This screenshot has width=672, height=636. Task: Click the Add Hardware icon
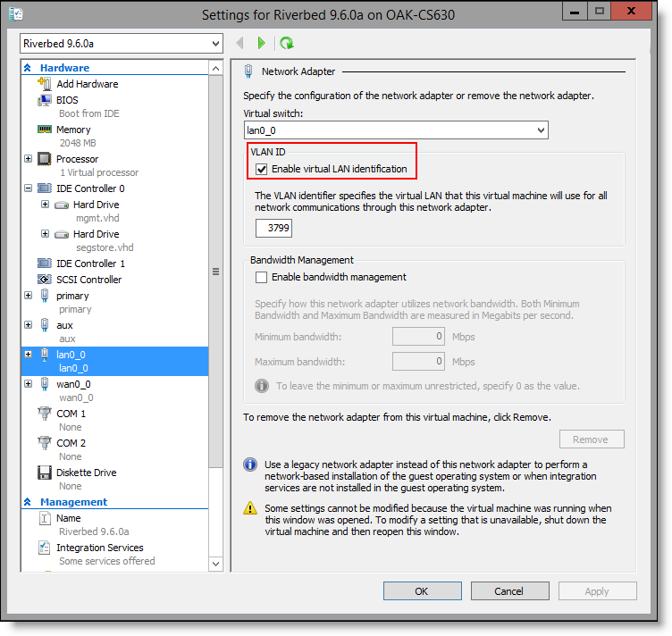[x=44, y=83]
